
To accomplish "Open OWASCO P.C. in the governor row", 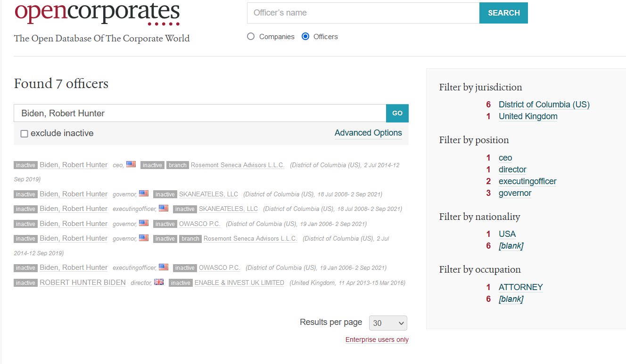I will tap(199, 224).
